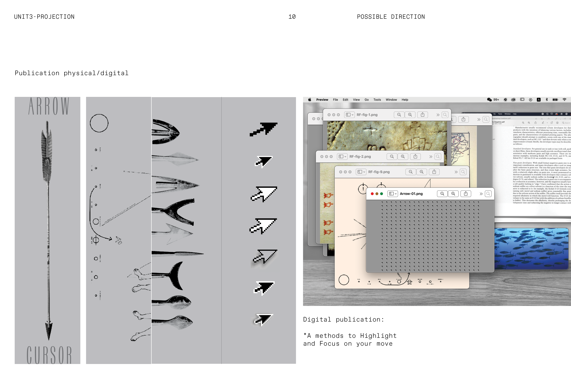Expand toolbar overflow chevrons in RF-fig-2.png
Screen dimensions: 571x392
pos(431,157)
